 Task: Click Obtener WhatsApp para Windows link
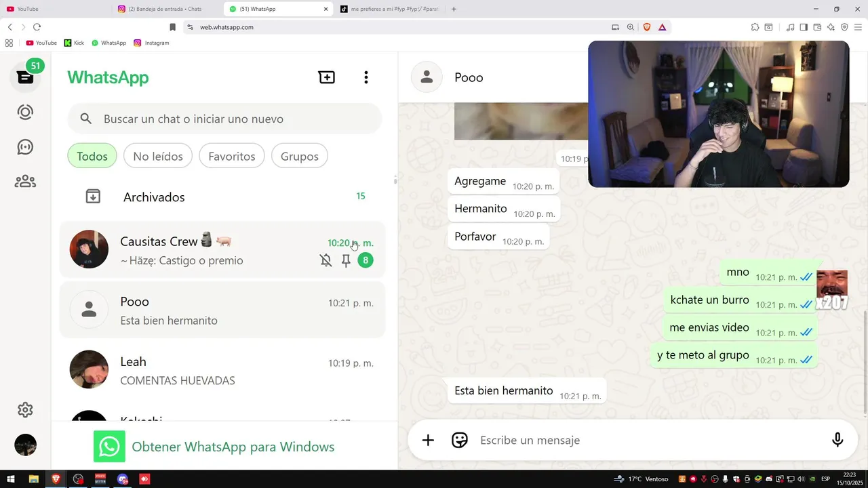click(233, 447)
